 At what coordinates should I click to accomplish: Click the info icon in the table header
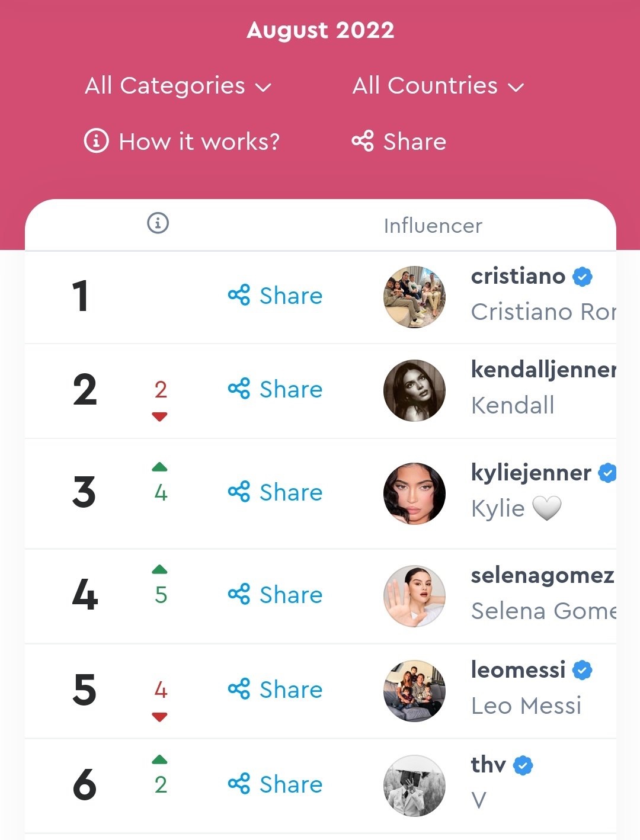(x=158, y=223)
